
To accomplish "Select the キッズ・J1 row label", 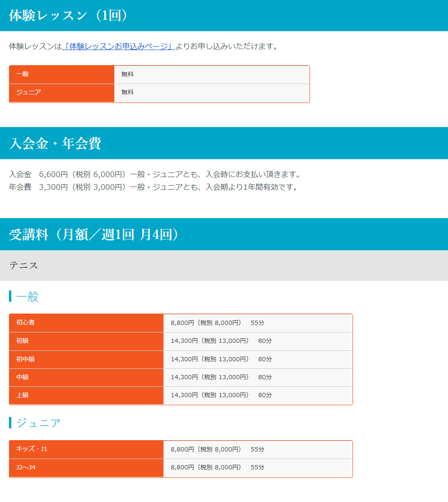I will click(x=32, y=449).
